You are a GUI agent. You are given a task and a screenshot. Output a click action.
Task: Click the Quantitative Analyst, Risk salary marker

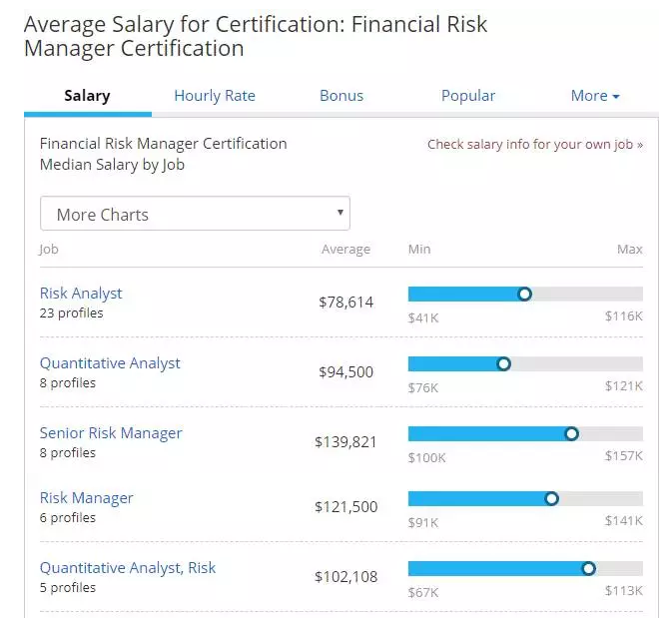click(588, 568)
